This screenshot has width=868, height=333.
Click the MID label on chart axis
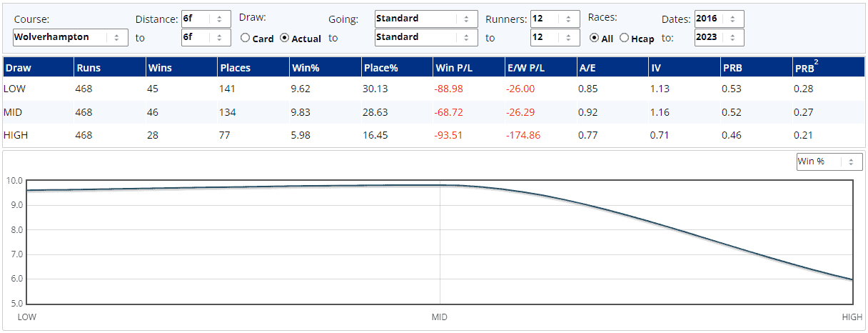[x=440, y=316]
